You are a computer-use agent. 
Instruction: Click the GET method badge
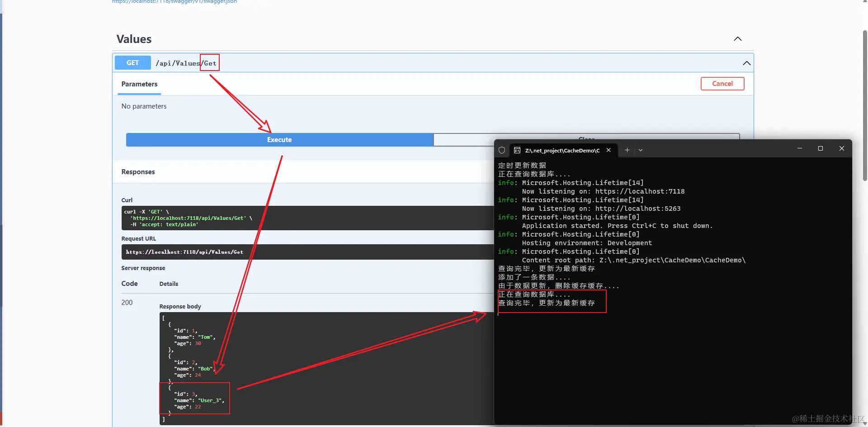pos(132,63)
